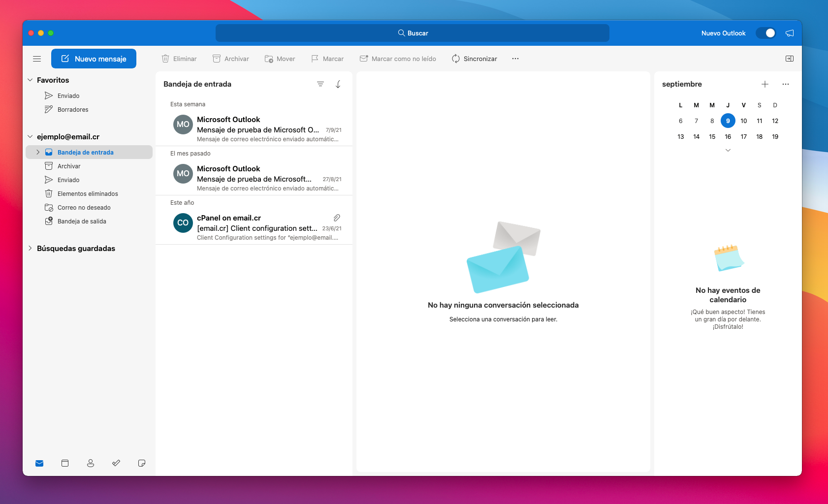This screenshot has height=504, width=828.
Task: Open the Tasks checkmark icon
Action: 116,463
